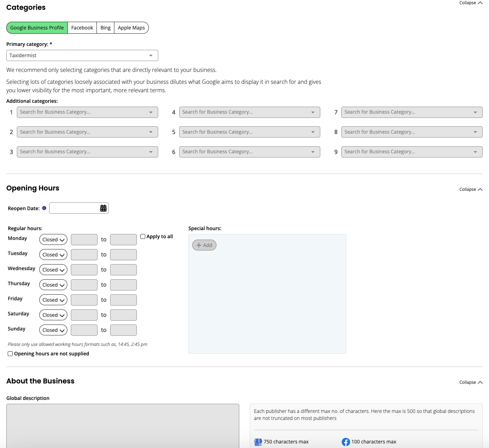The width and height of the screenshot is (489, 448).
Task: Open the Primary category Taxidermist dropdown
Action: (82, 55)
